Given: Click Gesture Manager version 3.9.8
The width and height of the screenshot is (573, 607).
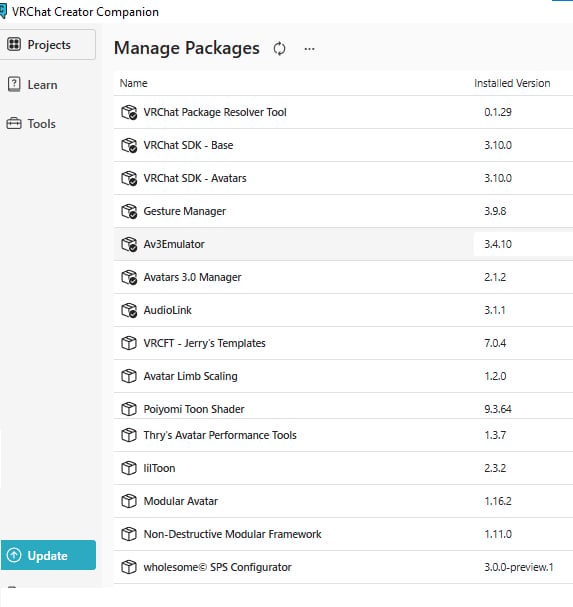Looking at the screenshot, I should pos(495,211).
